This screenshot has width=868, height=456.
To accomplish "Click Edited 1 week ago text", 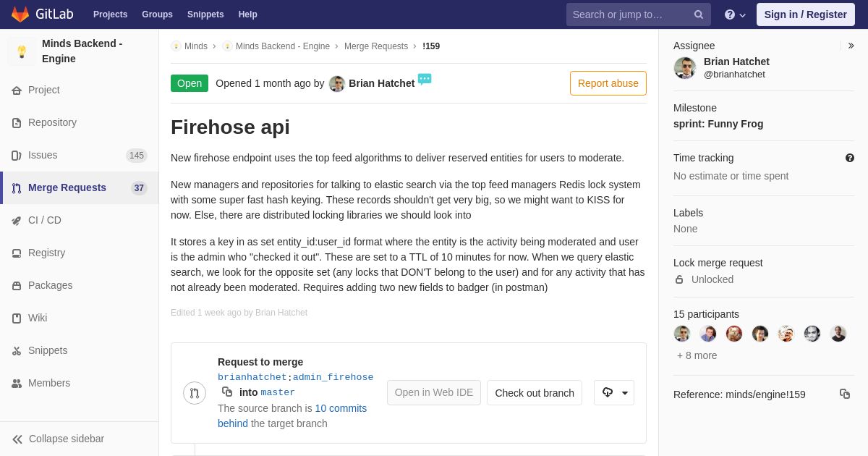I will (x=239, y=313).
